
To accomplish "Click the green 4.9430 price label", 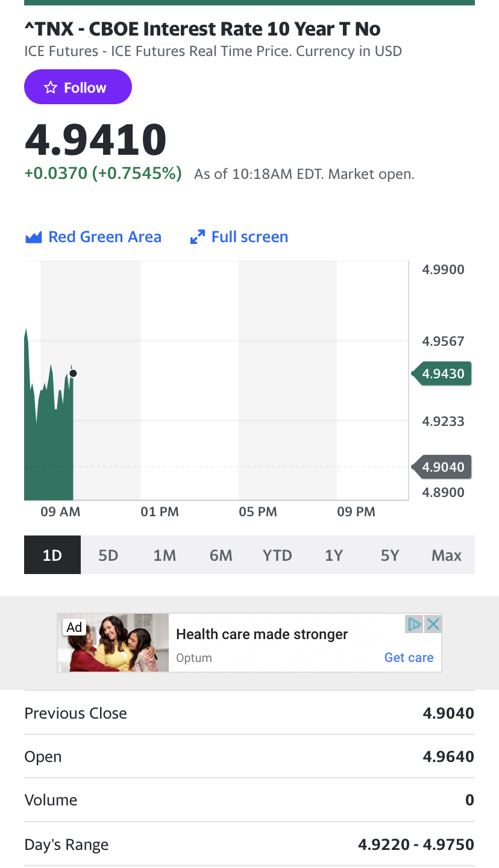I will click(442, 373).
